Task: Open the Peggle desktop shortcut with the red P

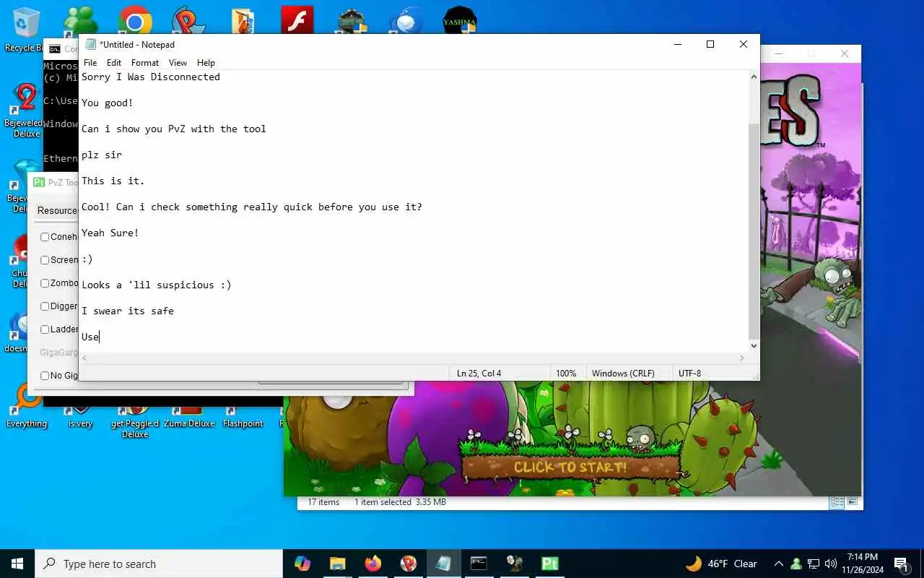Action: [x=189, y=20]
